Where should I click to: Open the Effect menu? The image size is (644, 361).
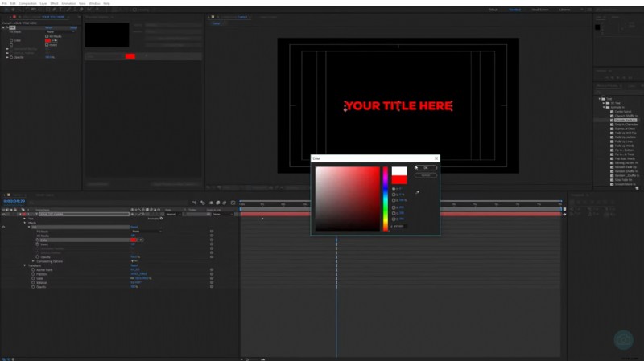pos(54,3)
